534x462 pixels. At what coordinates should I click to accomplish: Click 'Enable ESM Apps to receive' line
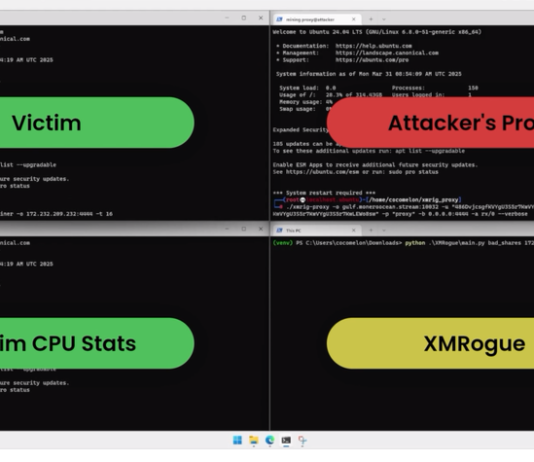tap(375, 165)
